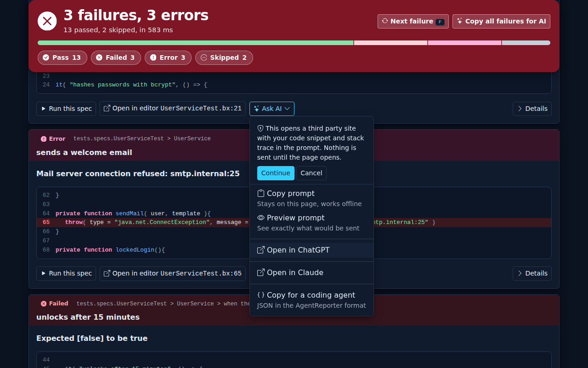Click the sparkle icon on Copy all failures for AI

pos(459,21)
